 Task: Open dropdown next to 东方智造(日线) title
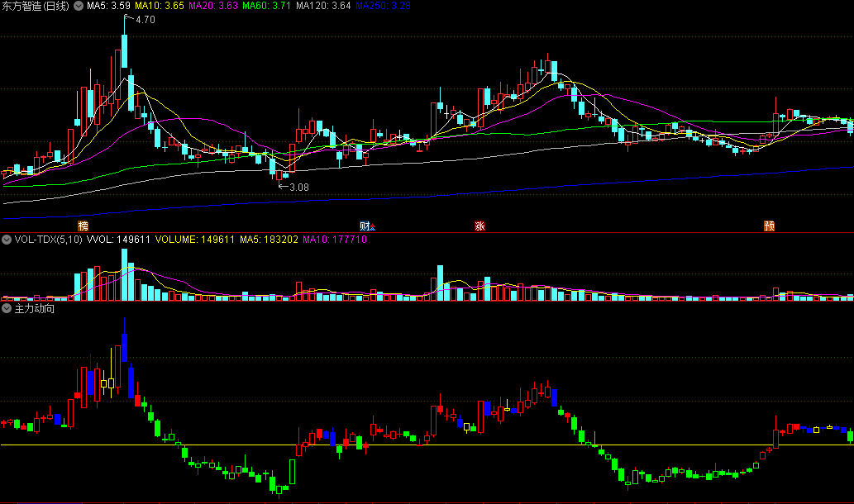tap(79, 6)
